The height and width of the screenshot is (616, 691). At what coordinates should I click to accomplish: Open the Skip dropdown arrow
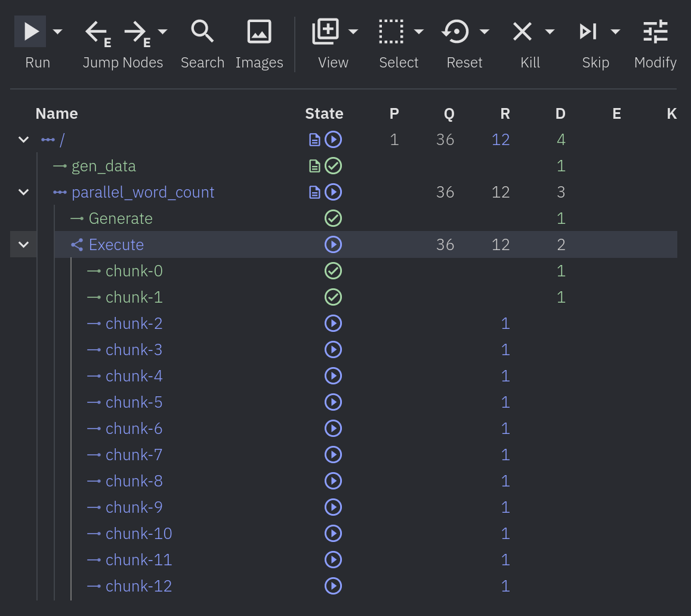point(616,31)
